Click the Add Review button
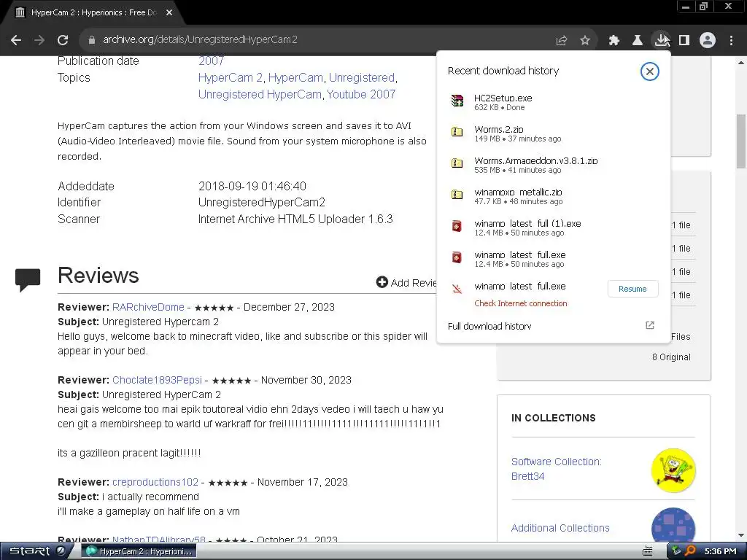Viewport: 747px width, 560px height. (406, 282)
